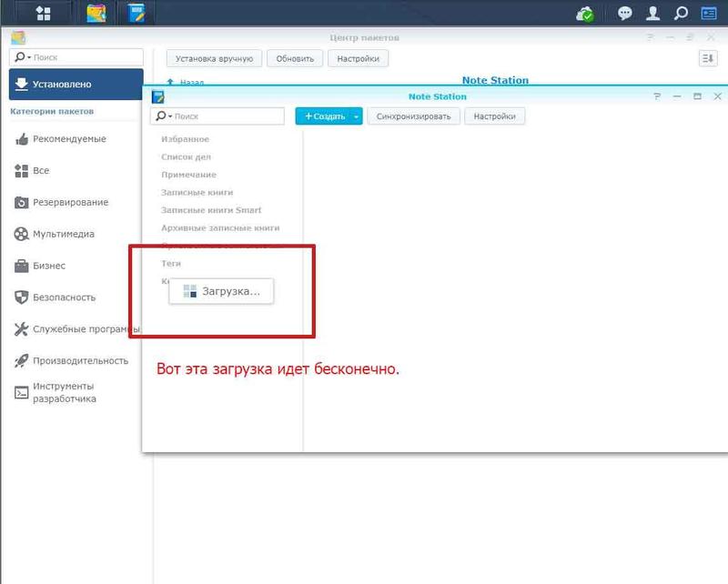Screen dimensions: 728x584
Task: Open Note Station Настройки button
Action: pos(494,116)
